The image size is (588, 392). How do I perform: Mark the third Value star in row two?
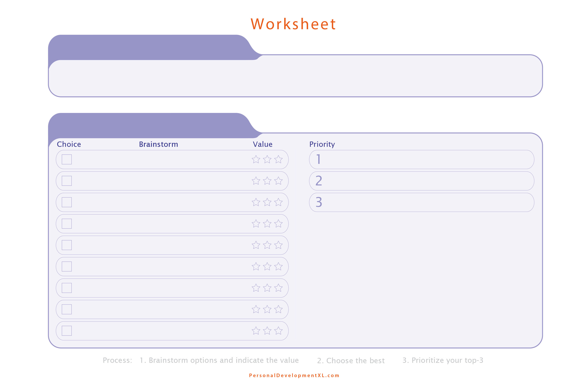[x=278, y=181]
